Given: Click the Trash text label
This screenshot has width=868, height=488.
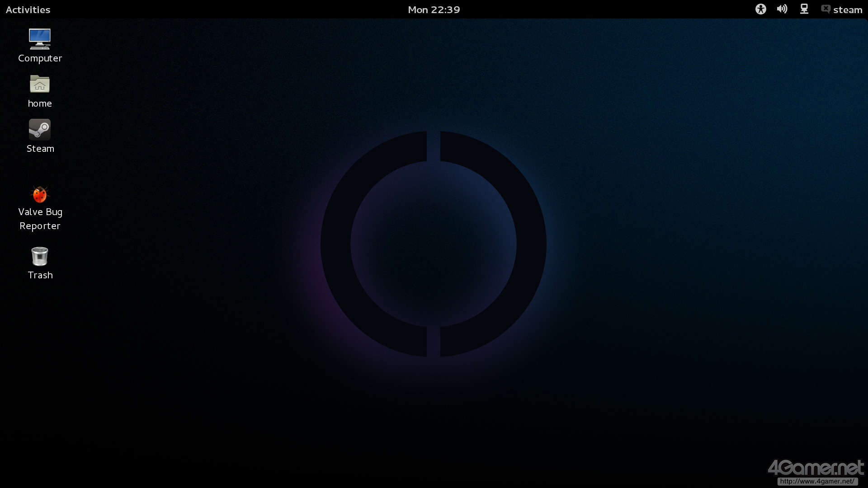Looking at the screenshot, I should (40, 275).
